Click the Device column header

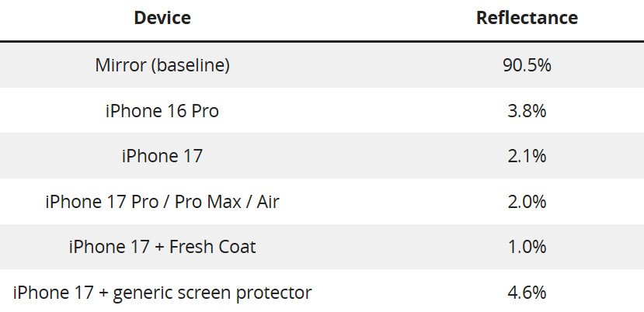pos(162,18)
